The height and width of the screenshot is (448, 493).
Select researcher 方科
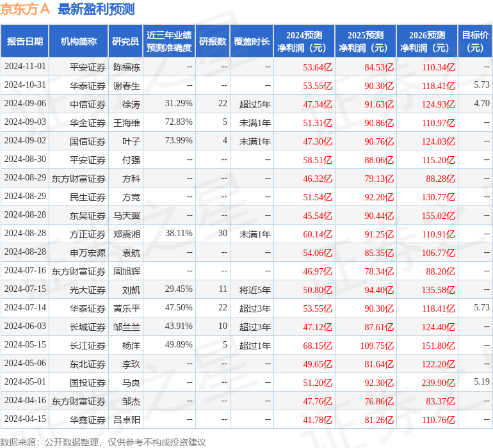(131, 179)
